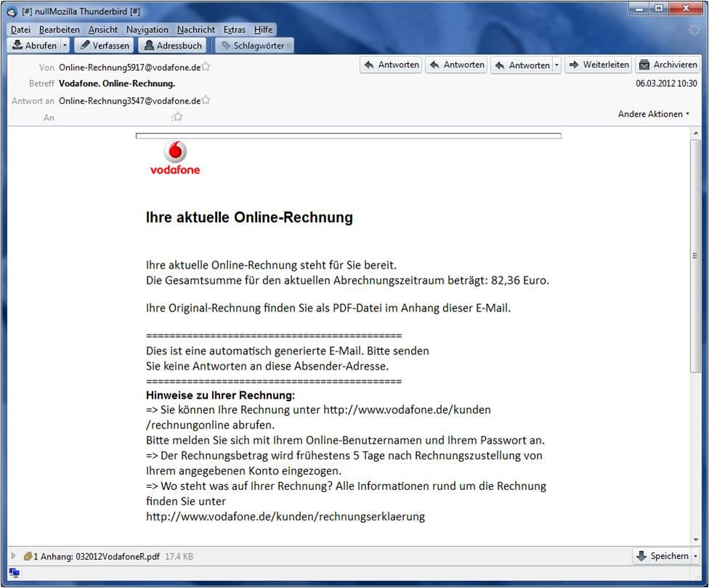
Task: Click the Abrufen (get messages) button
Action: [x=34, y=45]
